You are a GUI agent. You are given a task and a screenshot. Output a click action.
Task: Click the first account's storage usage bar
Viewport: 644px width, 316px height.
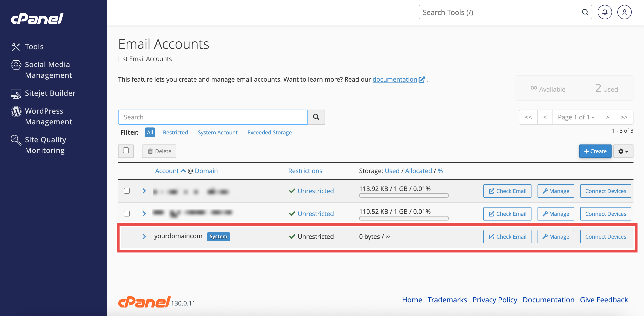(x=404, y=195)
